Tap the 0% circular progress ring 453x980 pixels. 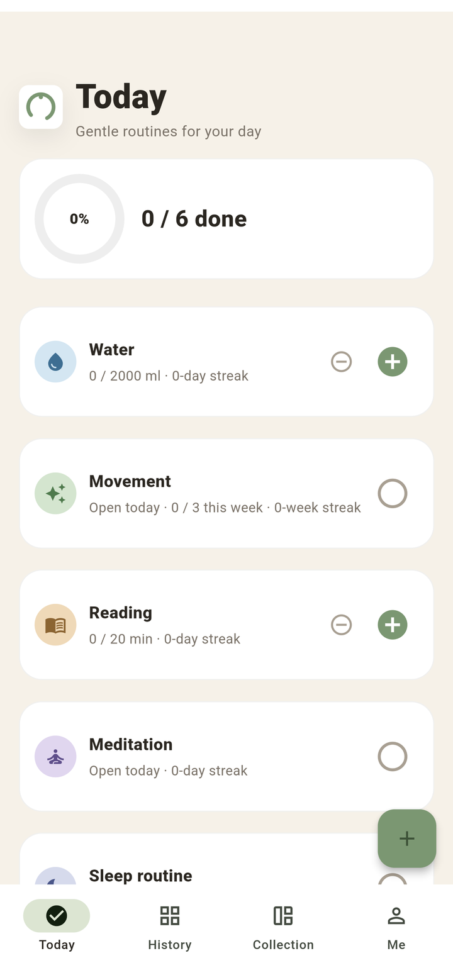79,219
